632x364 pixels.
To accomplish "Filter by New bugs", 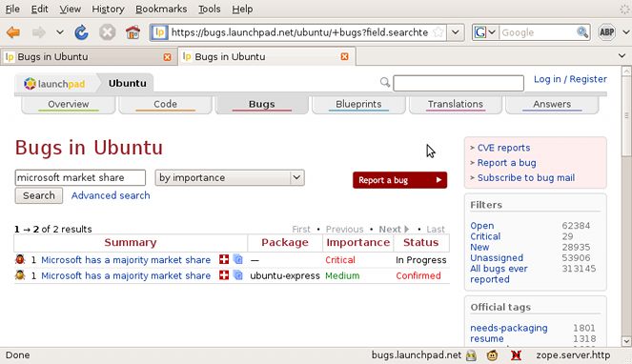I will click(479, 247).
